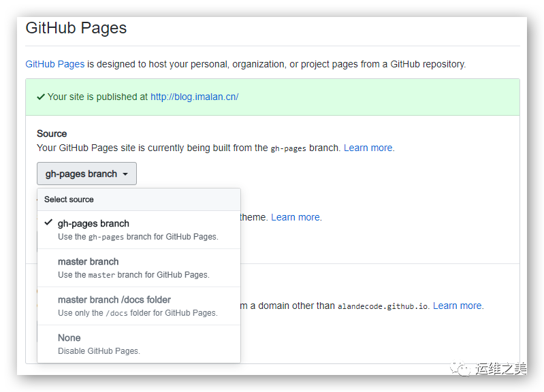Click the WeChat watermark logo icon
Screen dimensions: 544x392
pos(460,368)
